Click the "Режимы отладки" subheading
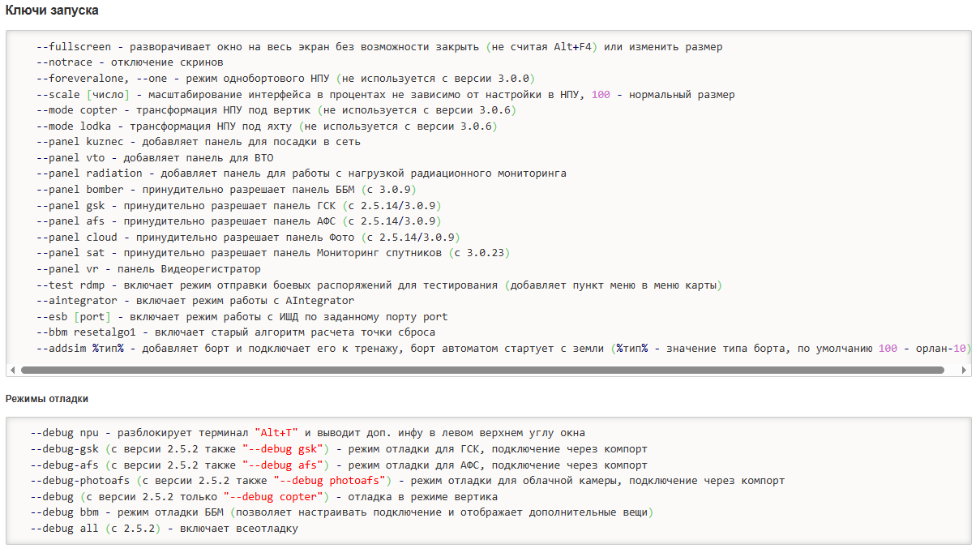980x557 pixels. click(x=47, y=399)
